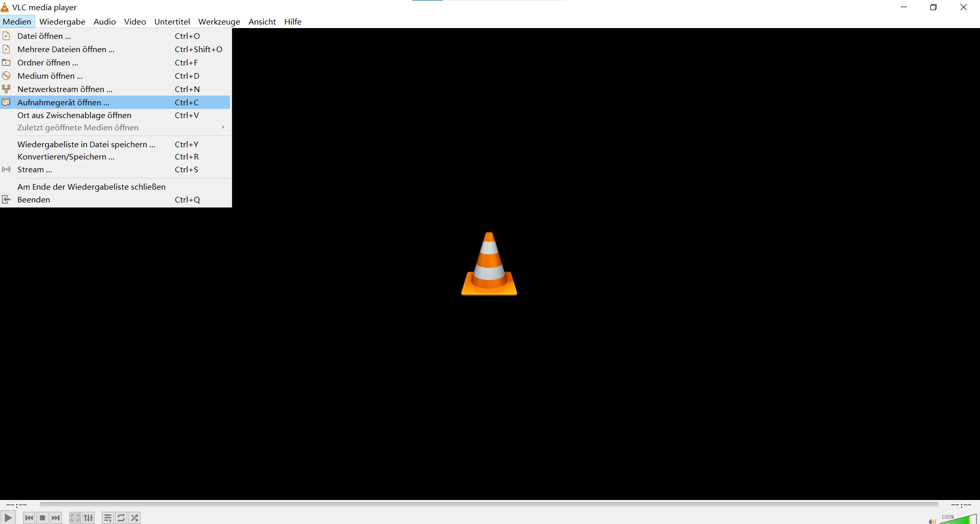The width and height of the screenshot is (980, 524).
Task: Choose Stream ... menu entry
Action: point(116,169)
